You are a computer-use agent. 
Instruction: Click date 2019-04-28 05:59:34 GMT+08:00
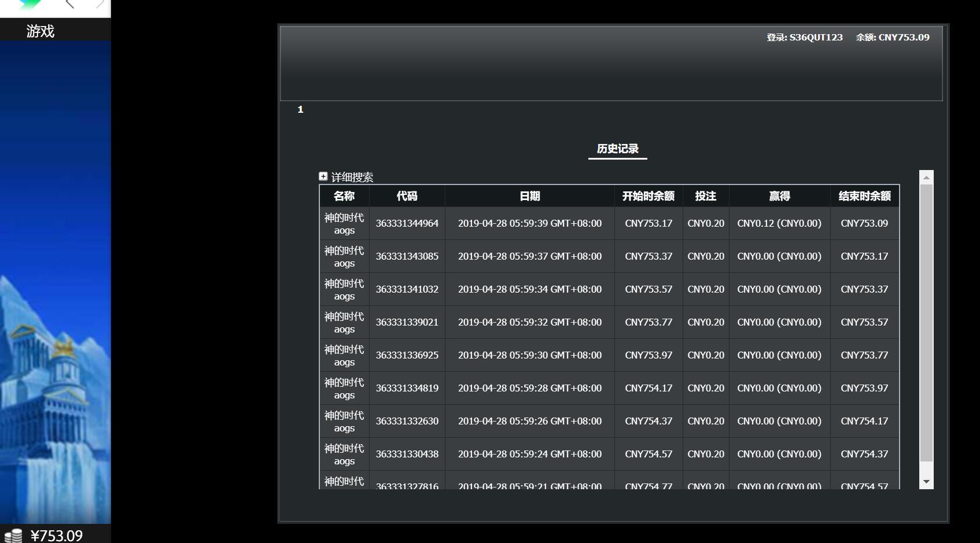point(530,289)
